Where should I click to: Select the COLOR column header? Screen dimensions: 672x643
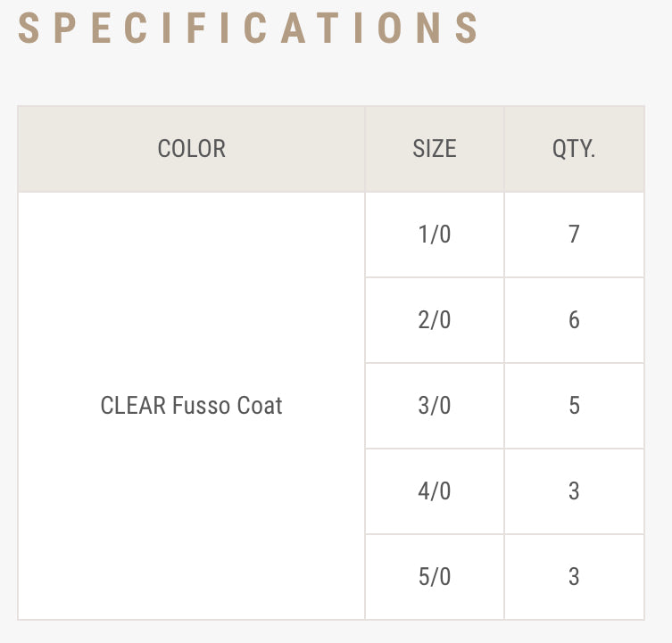point(191,148)
